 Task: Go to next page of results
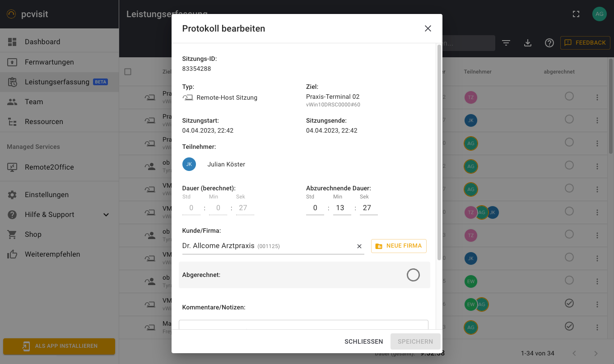(x=595, y=353)
